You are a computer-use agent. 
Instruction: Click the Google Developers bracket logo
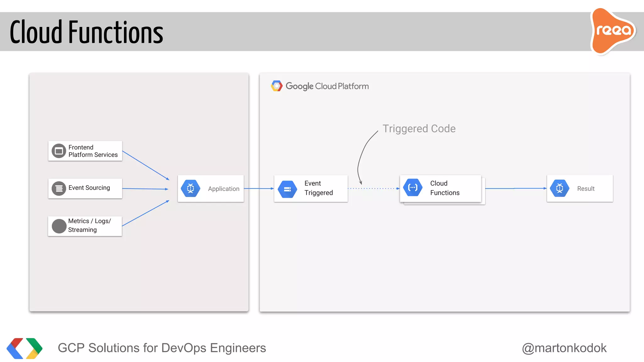coord(25,348)
